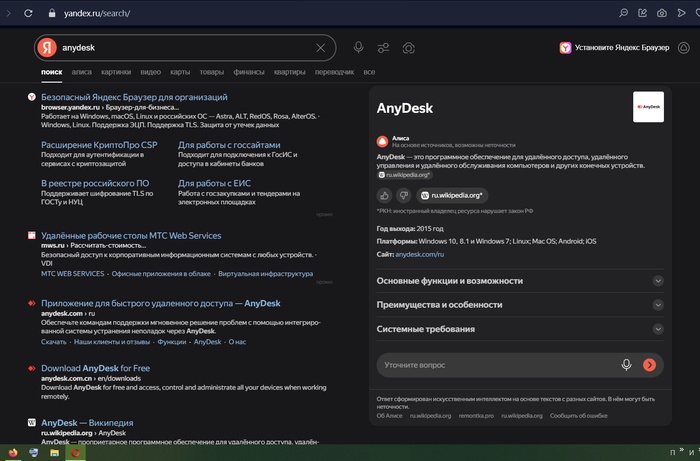Click the thumbs down icon on Alice answer
Viewport: 700px width, 461px height.
[x=404, y=196]
